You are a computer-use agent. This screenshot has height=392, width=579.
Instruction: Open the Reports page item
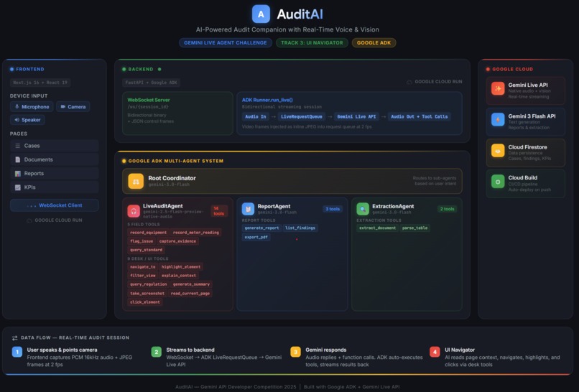click(x=55, y=174)
